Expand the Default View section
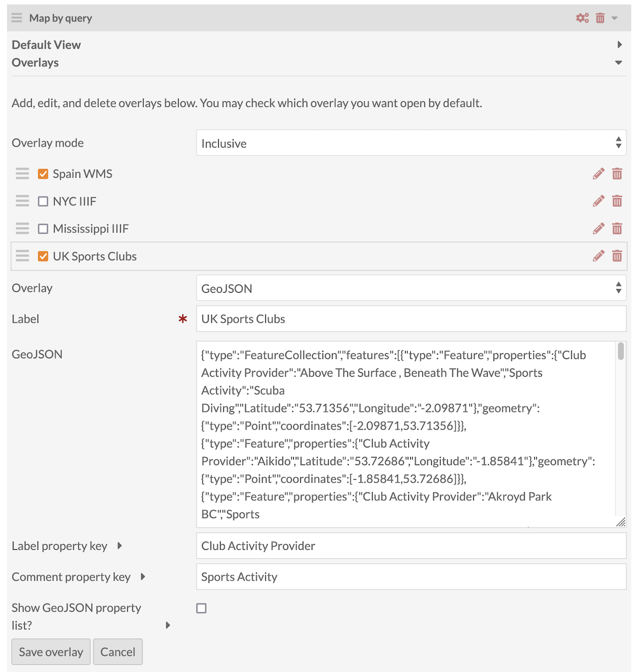636x672 pixels. pos(619,45)
